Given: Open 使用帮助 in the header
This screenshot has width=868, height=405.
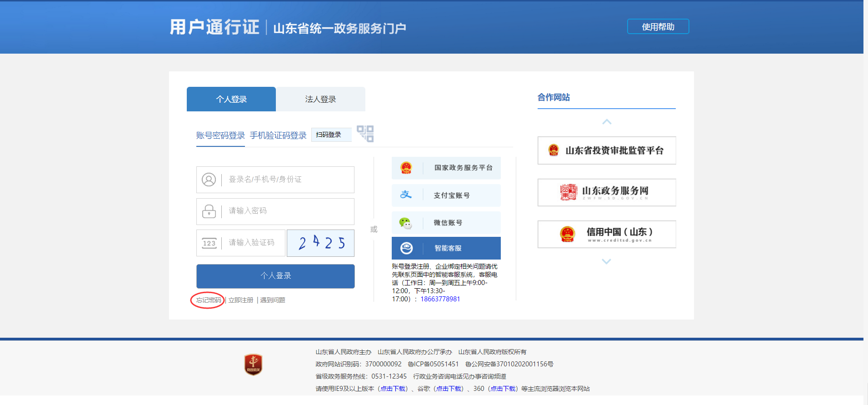Looking at the screenshot, I should click(x=658, y=27).
